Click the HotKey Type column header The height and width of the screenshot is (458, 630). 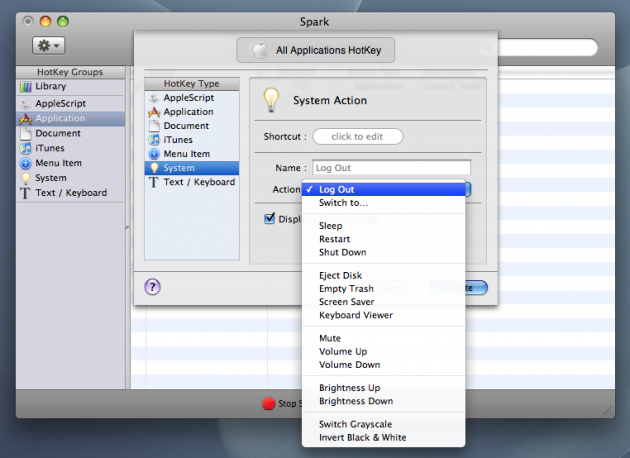coord(192,84)
